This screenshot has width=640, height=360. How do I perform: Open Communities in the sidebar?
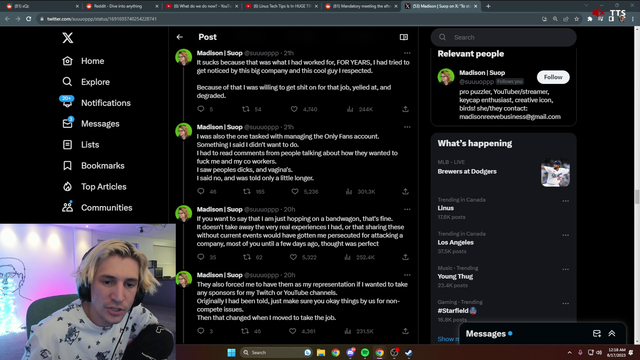97,207
